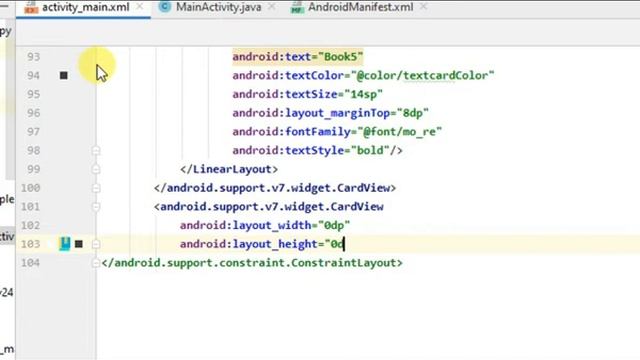The image size is (640, 360).
Task: Click the closing CardView tag on line 100
Action: [275, 188]
